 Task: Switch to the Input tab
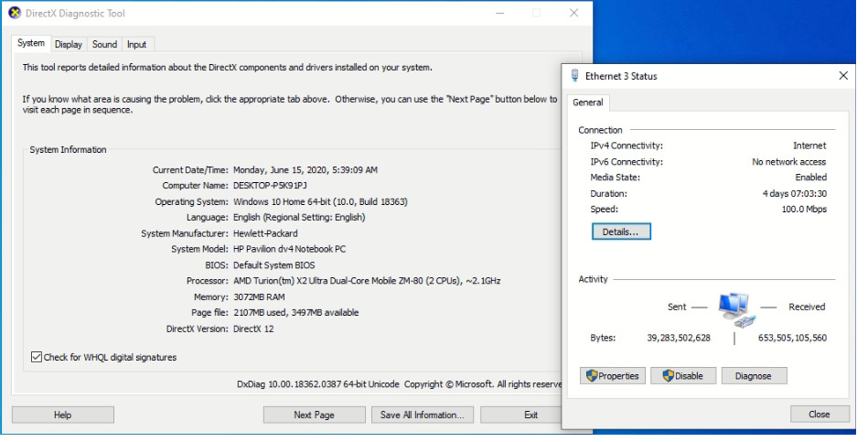click(136, 44)
